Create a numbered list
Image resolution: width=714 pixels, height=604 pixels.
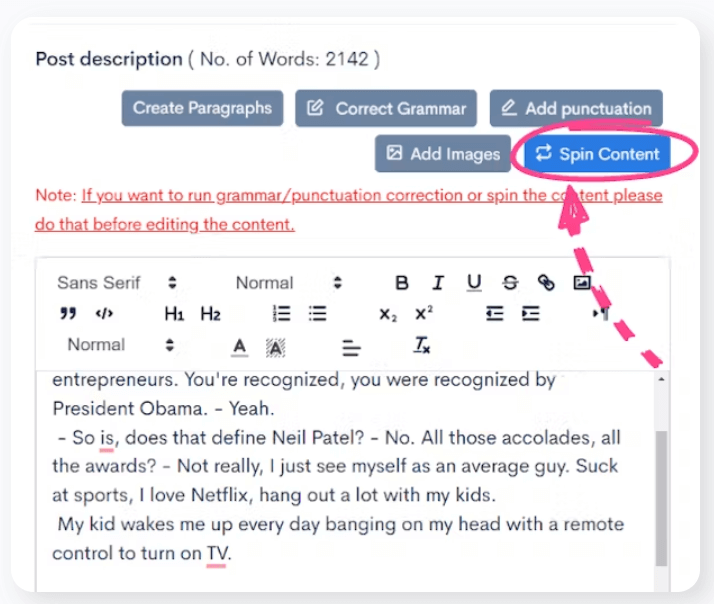(282, 314)
